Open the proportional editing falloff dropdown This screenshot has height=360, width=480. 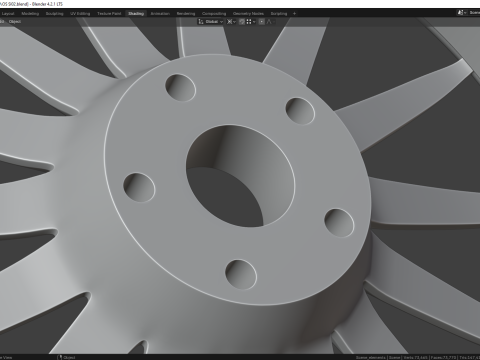pos(270,22)
